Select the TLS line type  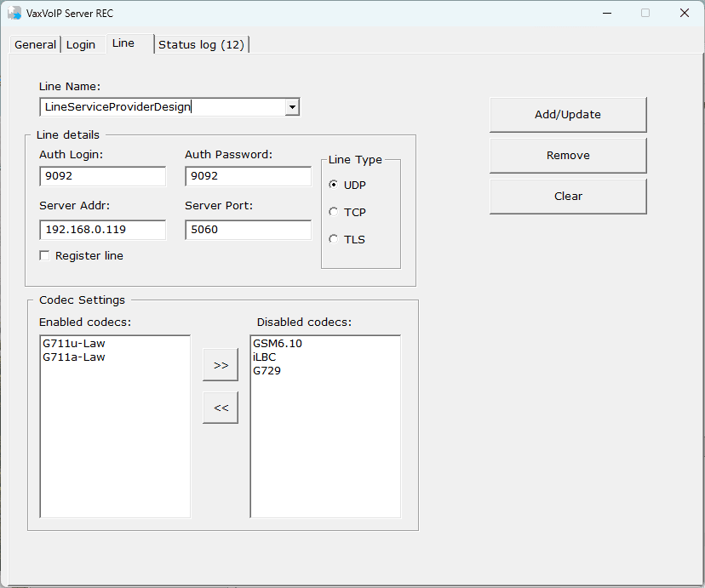(333, 239)
